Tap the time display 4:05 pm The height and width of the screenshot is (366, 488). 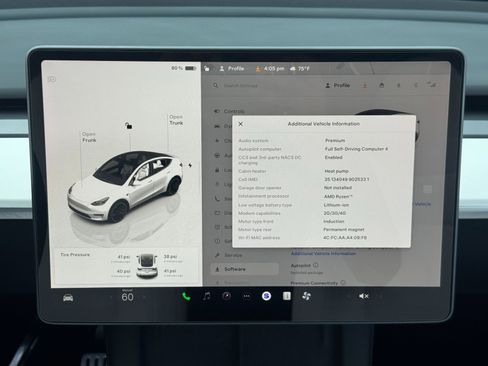(274, 69)
